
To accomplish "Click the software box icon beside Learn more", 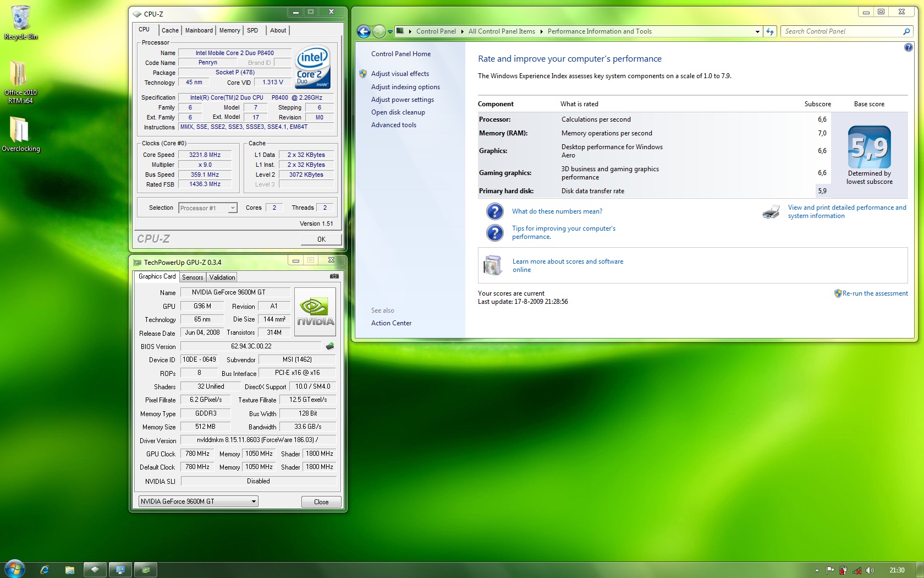I will click(x=492, y=265).
